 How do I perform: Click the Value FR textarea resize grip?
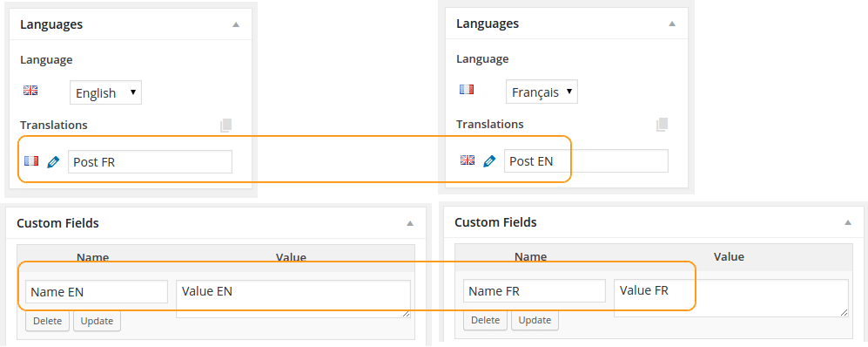point(844,313)
